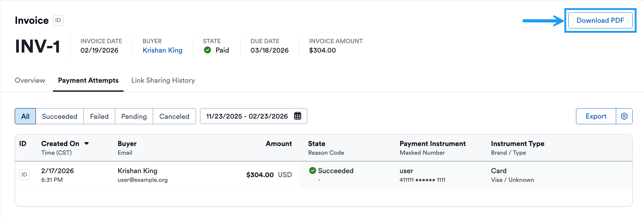Open table settings gear icon
Viewport: 644px width, 217px height.
(624, 116)
